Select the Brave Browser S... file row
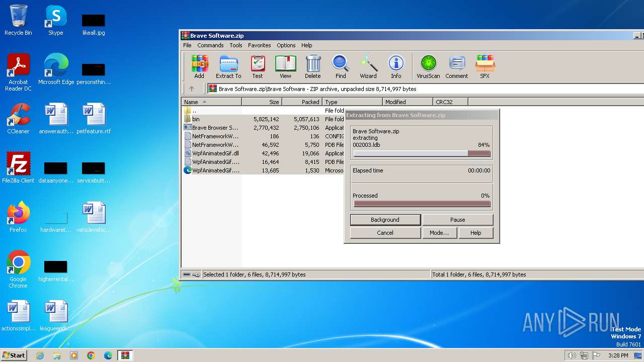This screenshot has width=644, height=362. click(x=263, y=128)
